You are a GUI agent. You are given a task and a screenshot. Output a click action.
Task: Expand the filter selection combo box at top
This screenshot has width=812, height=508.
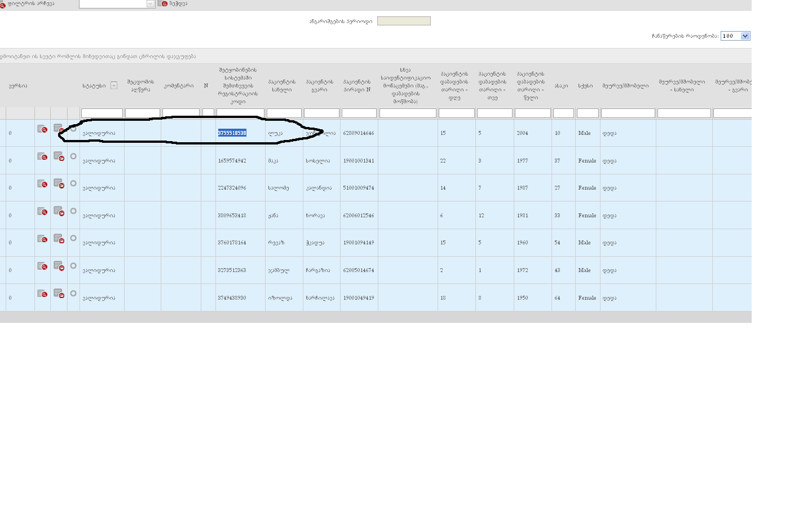point(150,4)
